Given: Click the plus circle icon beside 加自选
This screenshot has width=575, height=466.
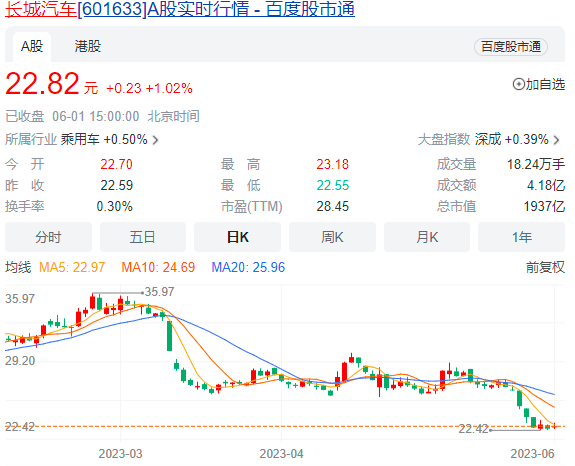Looking at the screenshot, I should pos(519,84).
